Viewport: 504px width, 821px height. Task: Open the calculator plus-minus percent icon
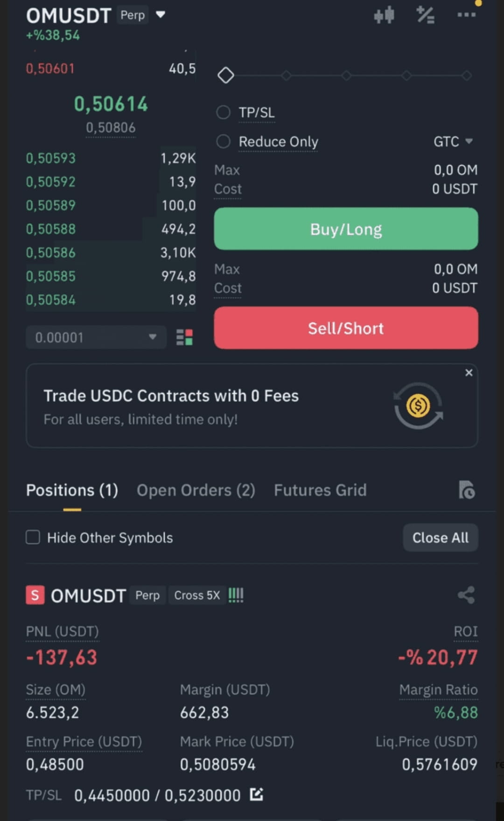click(x=426, y=15)
